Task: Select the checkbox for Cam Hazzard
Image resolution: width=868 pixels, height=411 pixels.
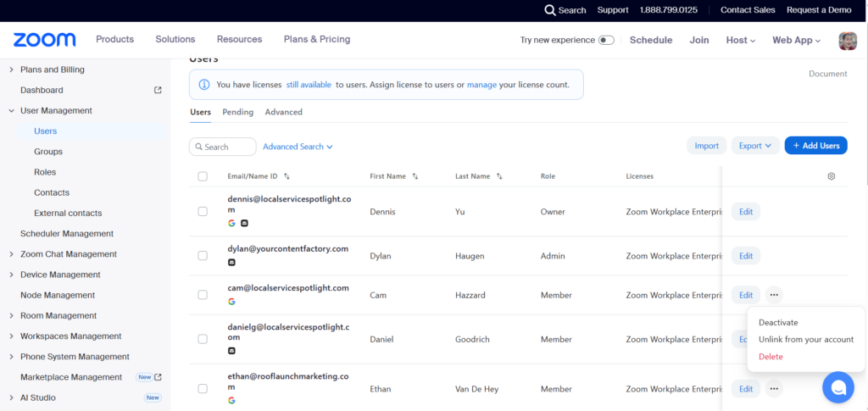Action: 203,295
